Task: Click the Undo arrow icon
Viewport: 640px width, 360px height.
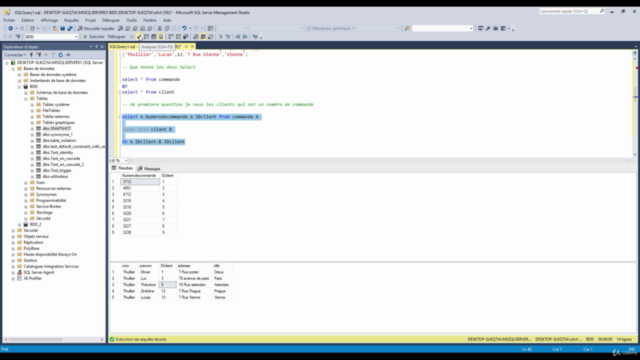Action: tap(184, 28)
